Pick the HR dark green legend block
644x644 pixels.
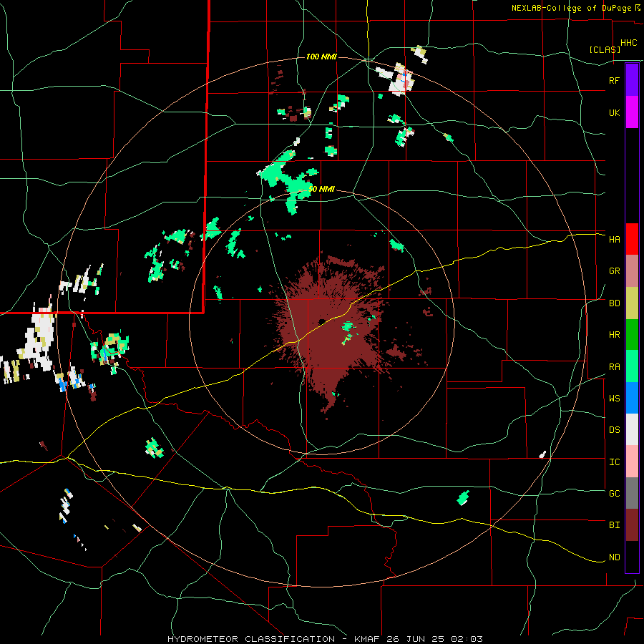[x=632, y=335]
